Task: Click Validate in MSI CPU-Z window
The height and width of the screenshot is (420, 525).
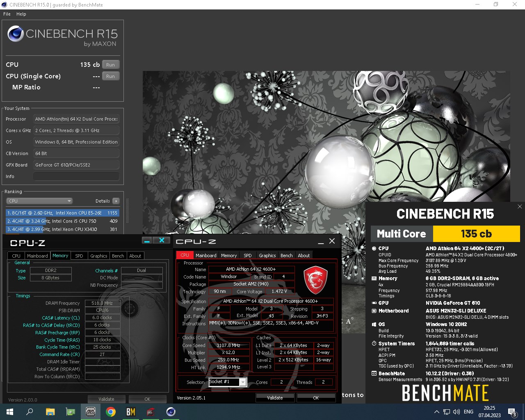Action: click(275, 398)
